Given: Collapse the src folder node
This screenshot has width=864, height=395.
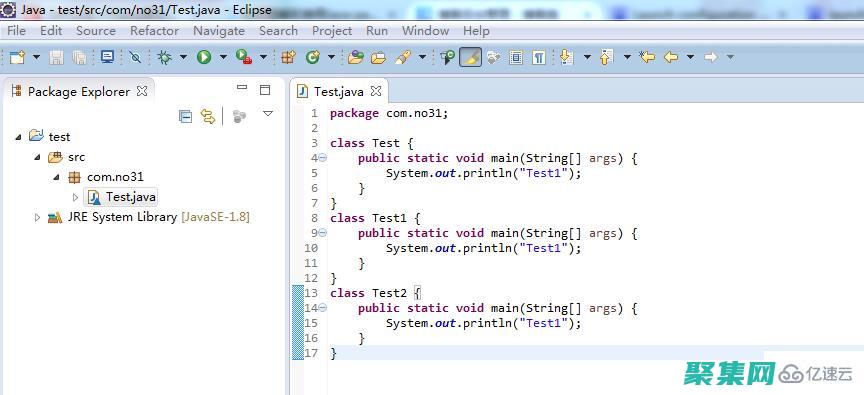Looking at the screenshot, I should click(x=37, y=158).
